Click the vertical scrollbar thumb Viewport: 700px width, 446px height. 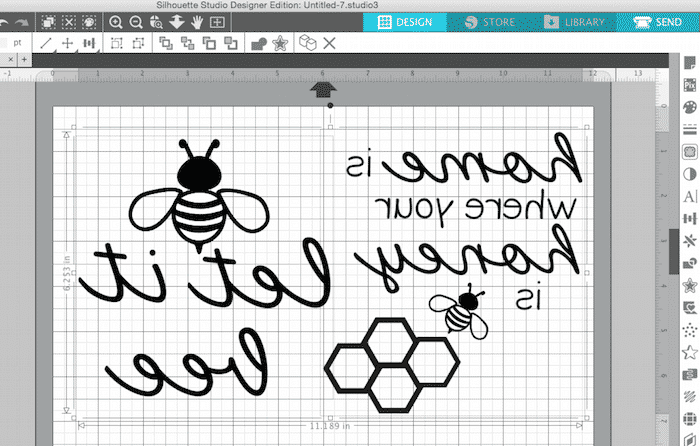(x=674, y=251)
